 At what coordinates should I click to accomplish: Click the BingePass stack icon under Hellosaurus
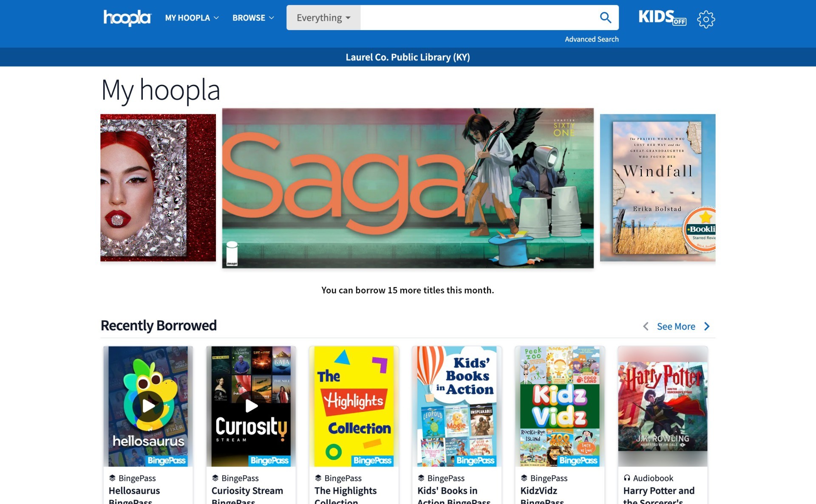point(112,478)
